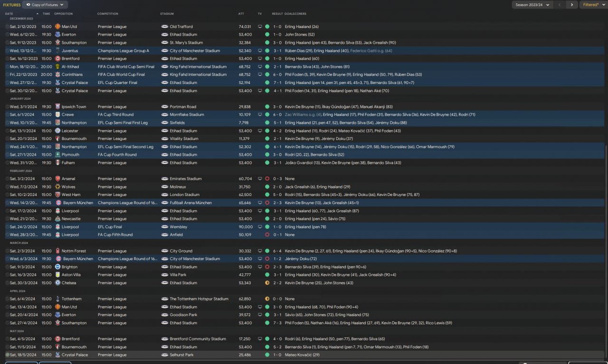
Task: Tick the selection circle for Sat, 2/12/2023
Action: [7, 27]
